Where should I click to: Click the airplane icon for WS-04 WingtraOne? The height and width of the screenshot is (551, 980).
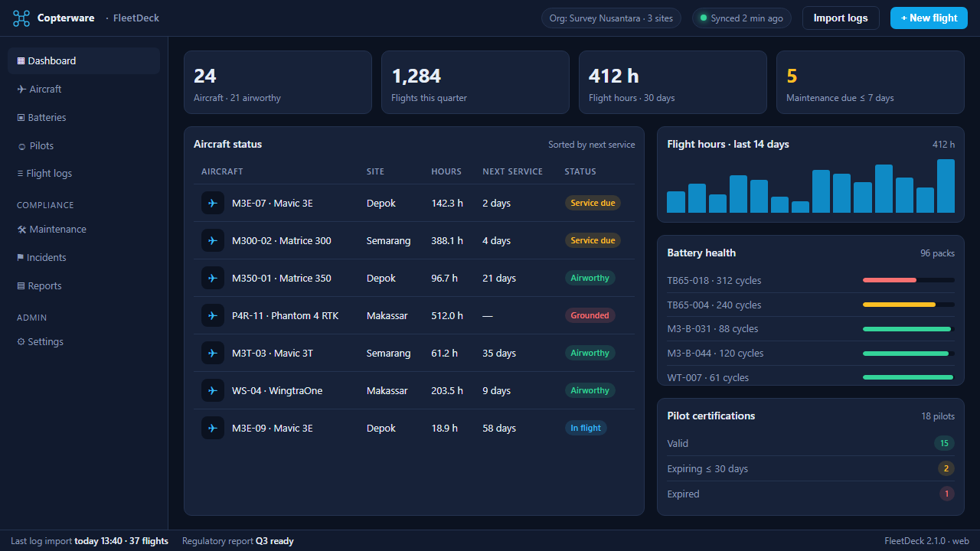tap(213, 391)
